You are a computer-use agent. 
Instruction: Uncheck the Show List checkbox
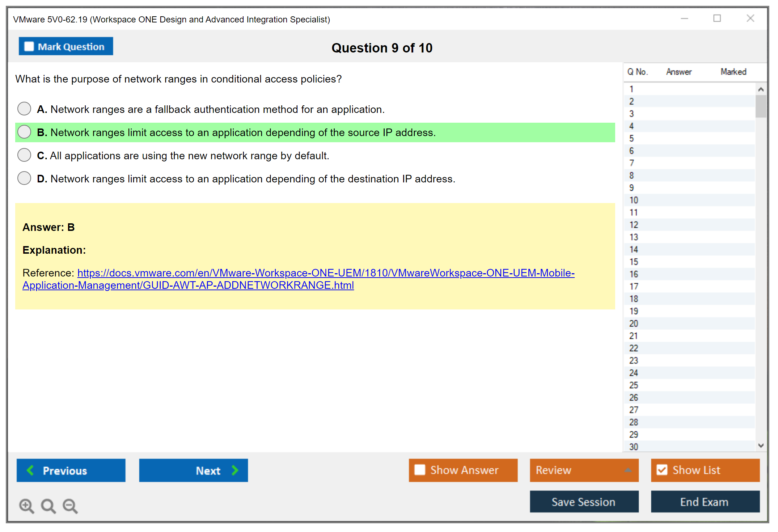pos(662,470)
